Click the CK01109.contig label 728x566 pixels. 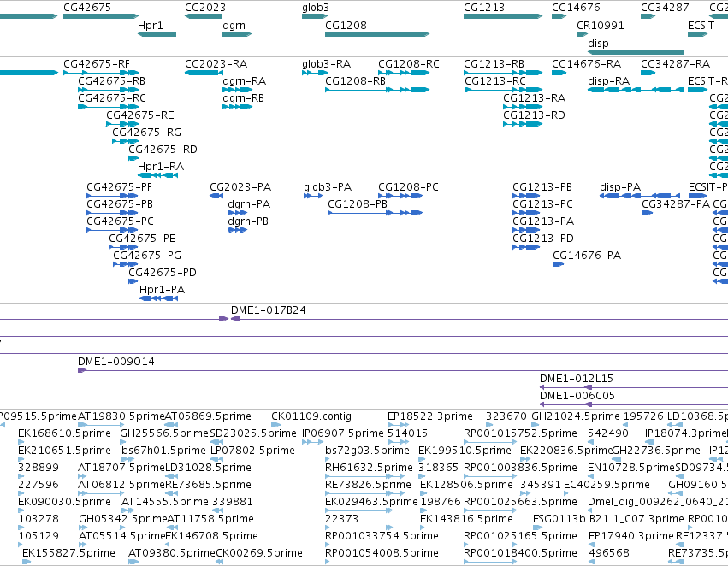pyautogui.click(x=311, y=416)
